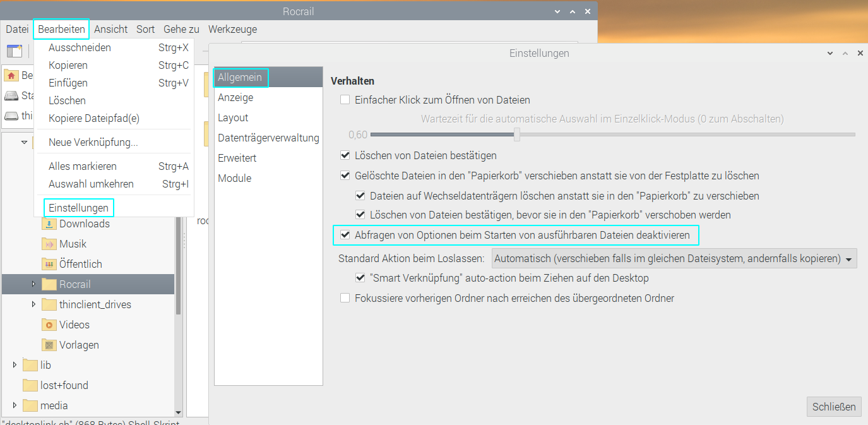Choose Alles markieren from the Bearbeiten menu
This screenshot has width=868, height=425.
tap(83, 167)
